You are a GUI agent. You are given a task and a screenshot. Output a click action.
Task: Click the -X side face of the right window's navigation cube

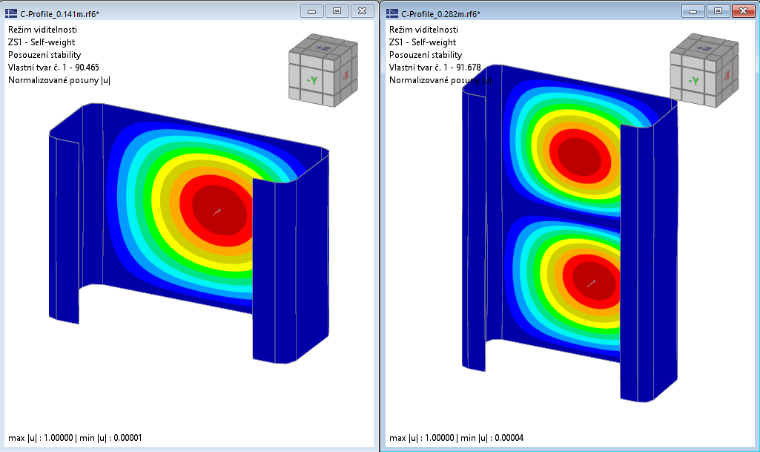728,75
